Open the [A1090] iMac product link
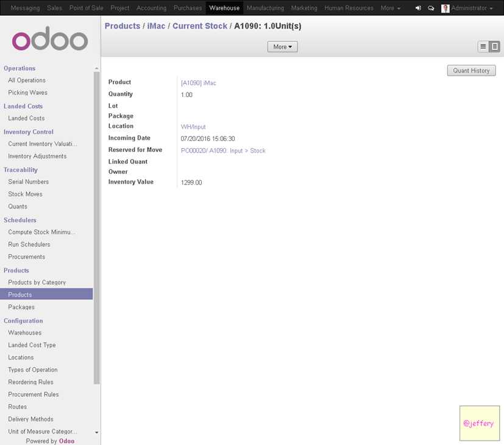This screenshot has width=504, height=445. 198,83
